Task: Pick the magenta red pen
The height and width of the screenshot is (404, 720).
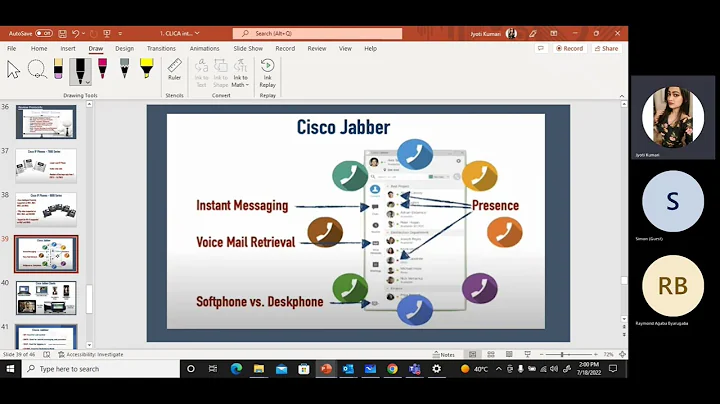Action: pyautogui.click(x=102, y=69)
